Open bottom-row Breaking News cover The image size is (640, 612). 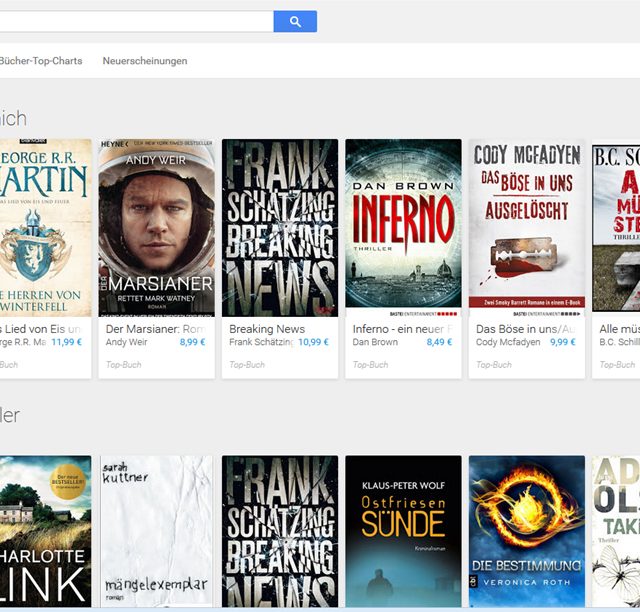(x=280, y=532)
